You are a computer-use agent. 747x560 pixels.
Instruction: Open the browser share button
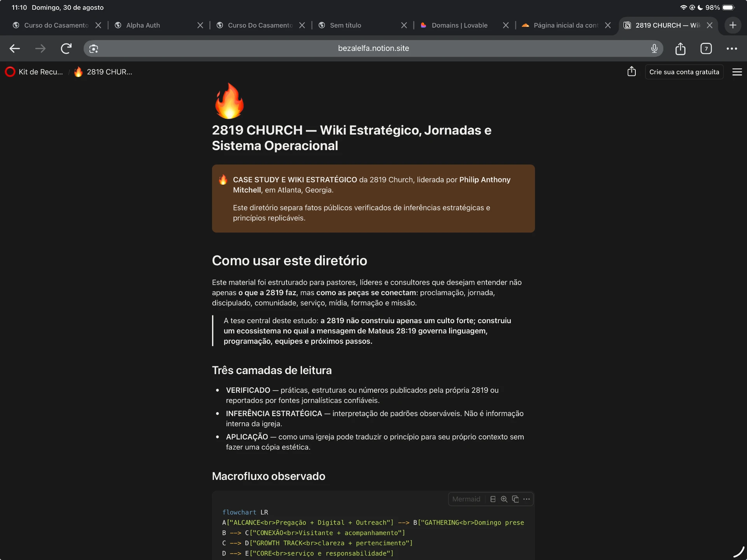680,49
